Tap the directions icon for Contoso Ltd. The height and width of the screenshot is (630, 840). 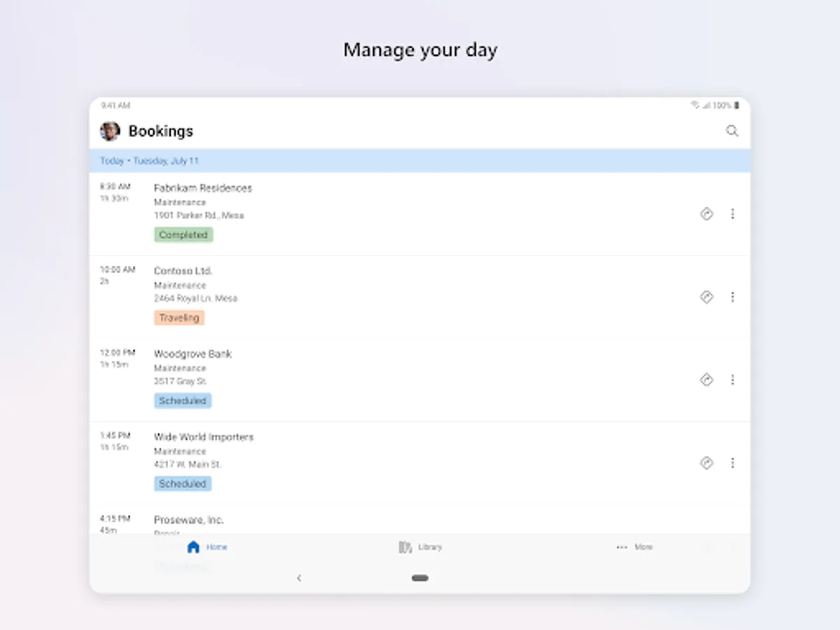tap(706, 297)
